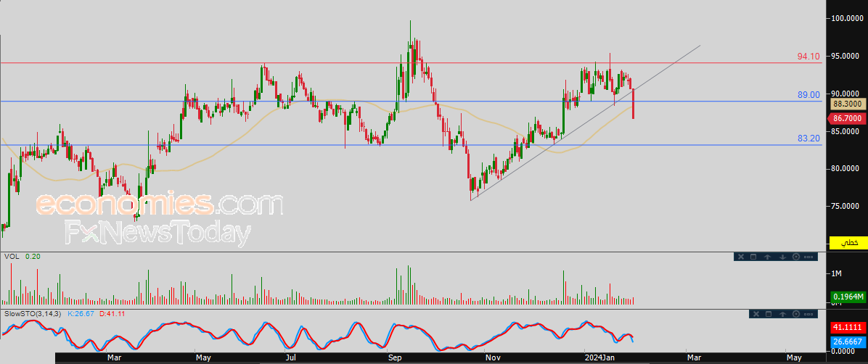Viewport: 868px width, 364px height.
Task: Select the gray ascending trendline
Action: (584, 123)
